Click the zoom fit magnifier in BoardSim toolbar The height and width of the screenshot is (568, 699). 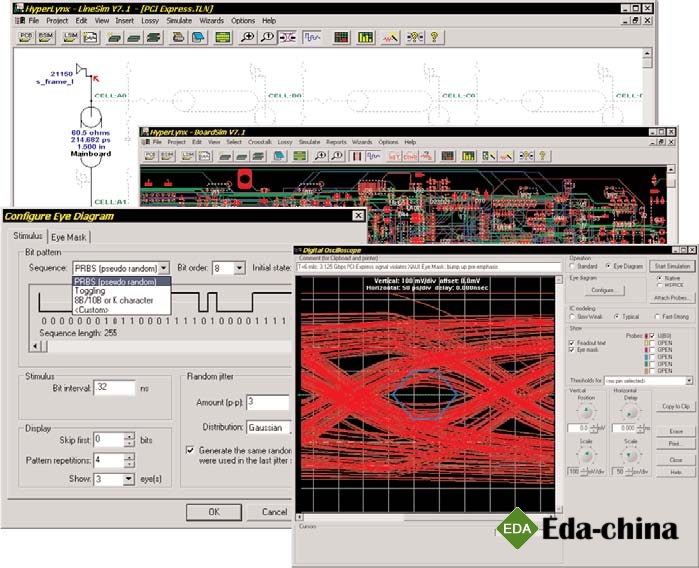(x=337, y=156)
